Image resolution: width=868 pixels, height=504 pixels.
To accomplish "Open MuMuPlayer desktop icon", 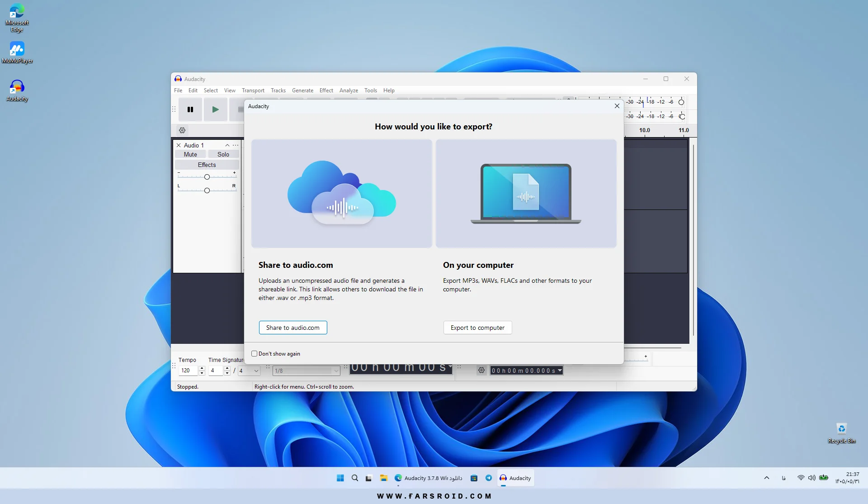I will (x=17, y=52).
